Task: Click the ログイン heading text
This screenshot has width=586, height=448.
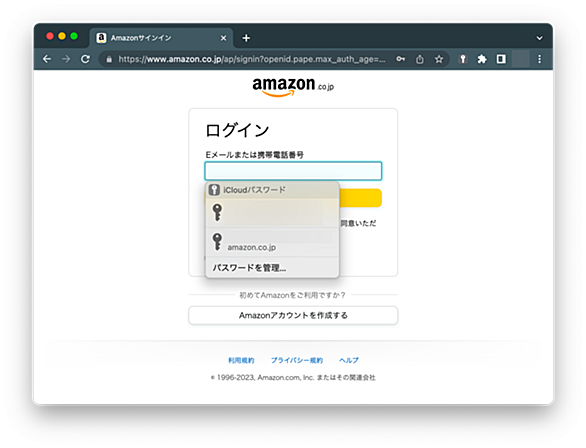Action: pyautogui.click(x=237, y=130)
